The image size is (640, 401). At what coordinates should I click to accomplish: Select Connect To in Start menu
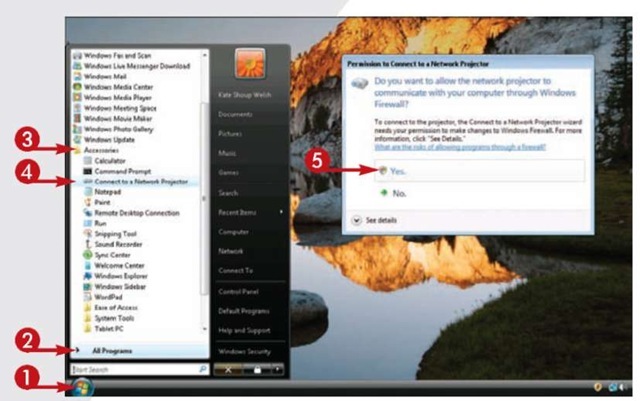click(236, 270)
